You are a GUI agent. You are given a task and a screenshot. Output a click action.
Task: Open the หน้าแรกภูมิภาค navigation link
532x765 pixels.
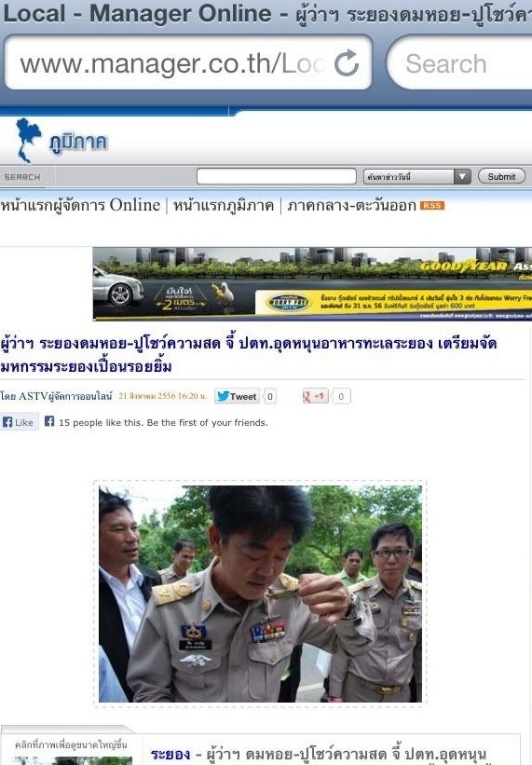(x=224, y=205)
